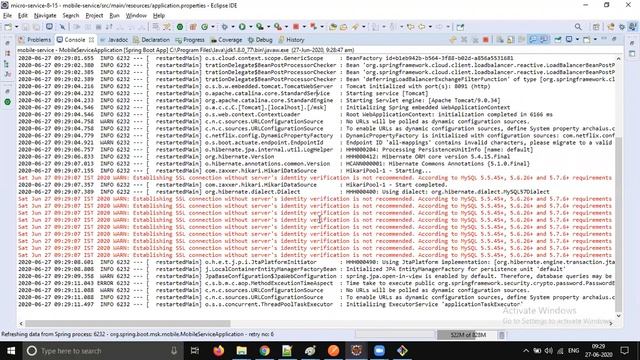The image size is (640, 360).
Task: Click the red Stop icon in main toolbar
Action: point(296,27)
